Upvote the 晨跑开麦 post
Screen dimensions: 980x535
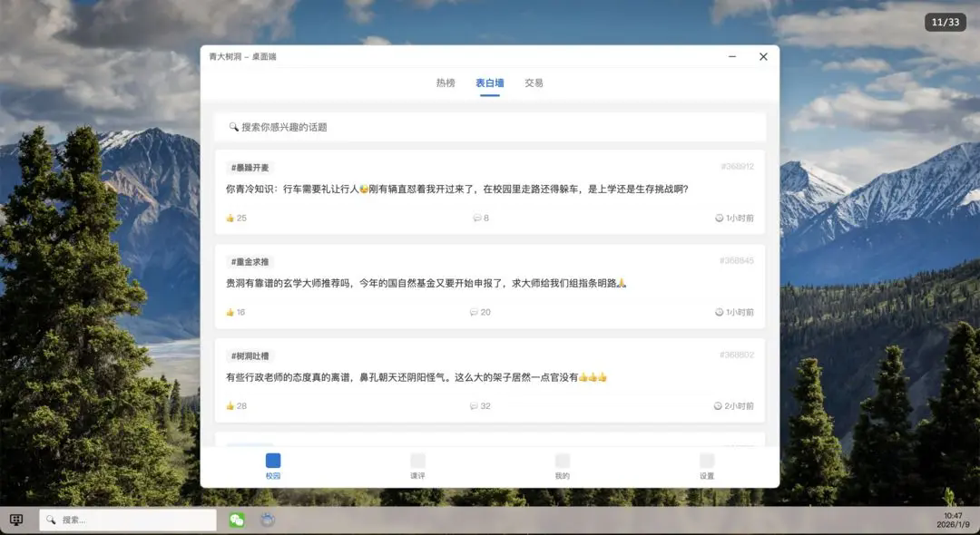click(229, 218)
